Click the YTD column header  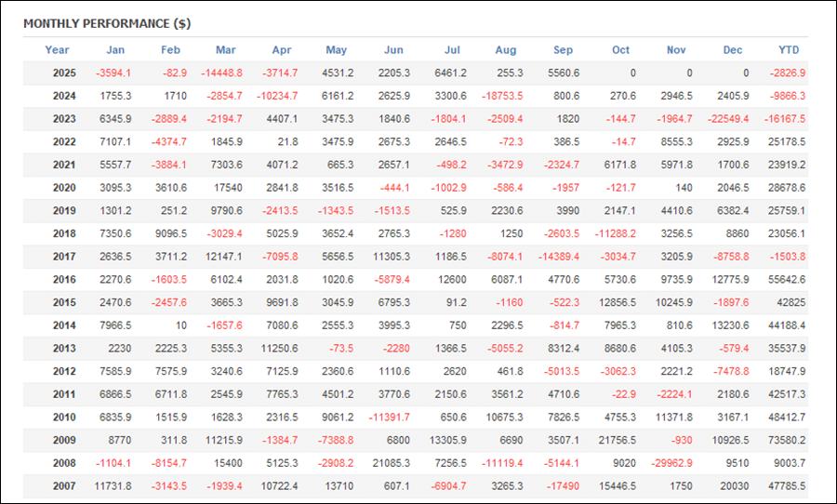789,50
